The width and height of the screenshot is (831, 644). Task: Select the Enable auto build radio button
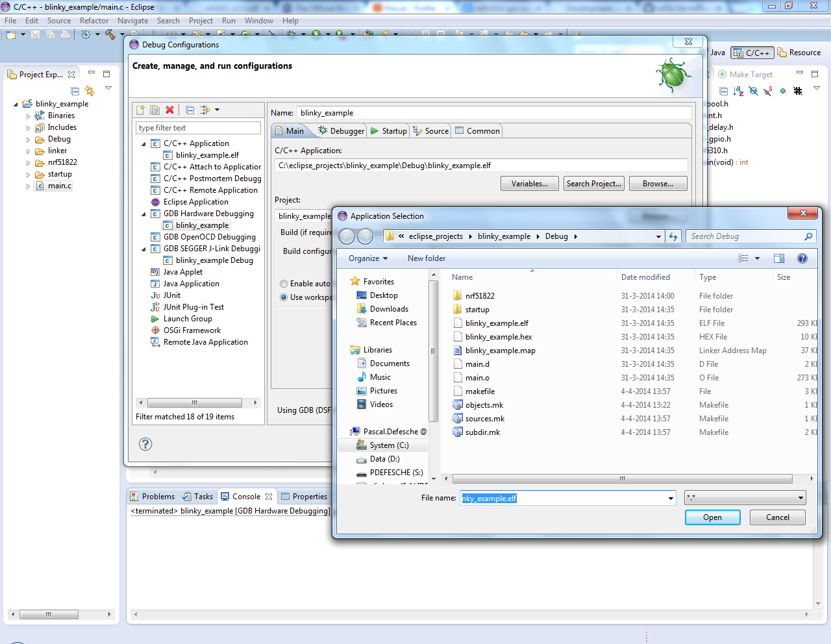(x=284, y=284)
